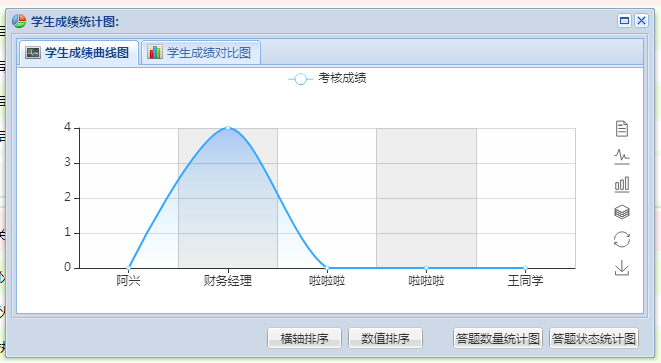The width and height of the screenshot is (661, 363).
Task: Open 答题数量统计图 chart
Action: pyautogui.click(x=498, y=339)
